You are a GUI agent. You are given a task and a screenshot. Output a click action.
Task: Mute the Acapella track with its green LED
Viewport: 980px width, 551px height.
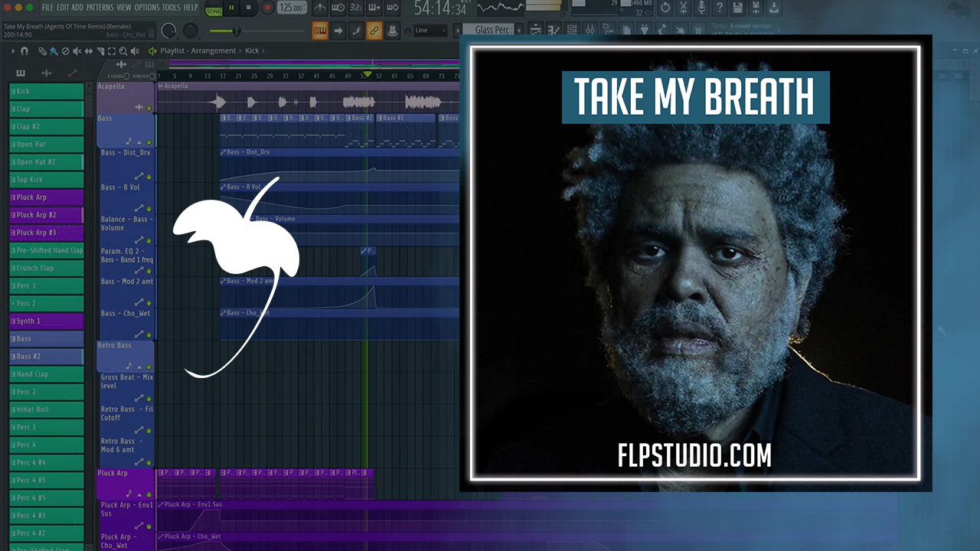[x=149, y=108]
